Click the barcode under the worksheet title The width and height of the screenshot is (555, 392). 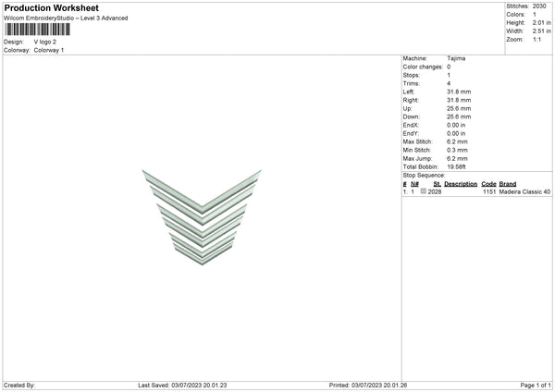point(38,30)
